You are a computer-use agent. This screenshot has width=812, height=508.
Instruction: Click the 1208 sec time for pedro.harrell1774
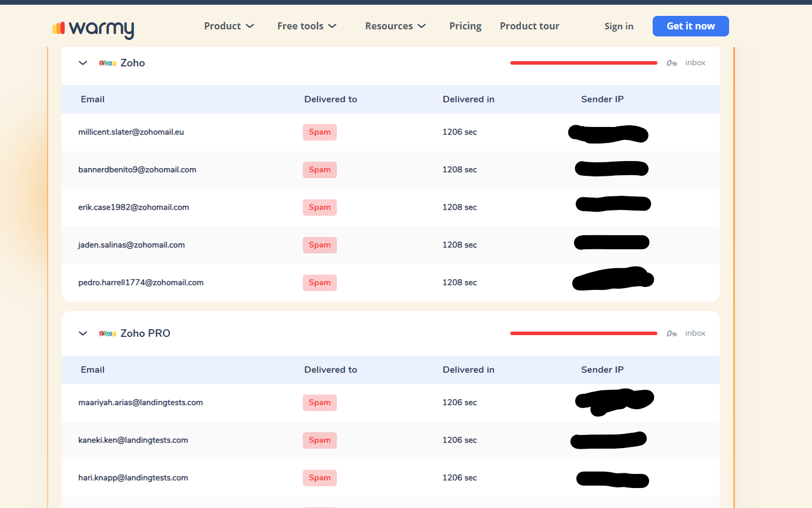(460, 283)
